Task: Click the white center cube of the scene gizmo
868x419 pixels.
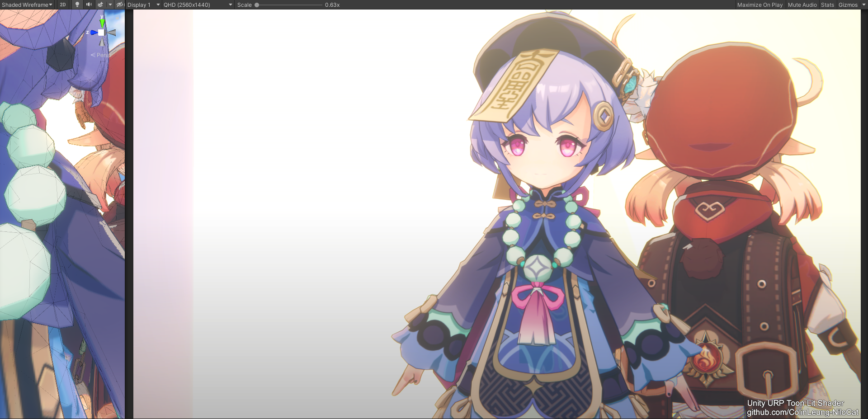Action: [x=101, y=33]
